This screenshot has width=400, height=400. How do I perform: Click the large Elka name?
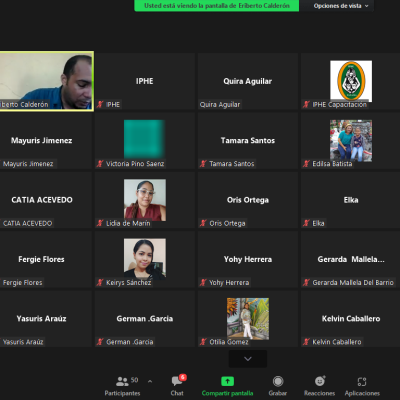[x=351, y=200]
